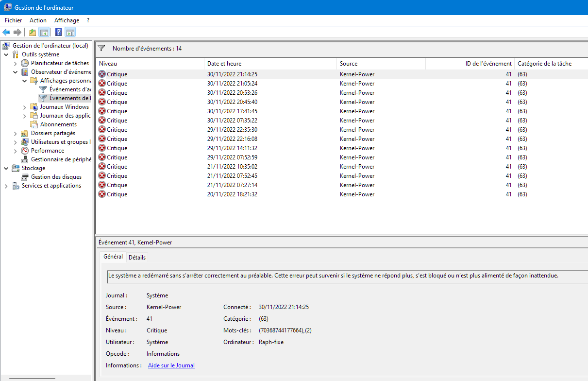Select the event dated 21/11/2022 10:35:02
Screen dimensions: 588x381
pyautogui.click(x=342, y=167)
